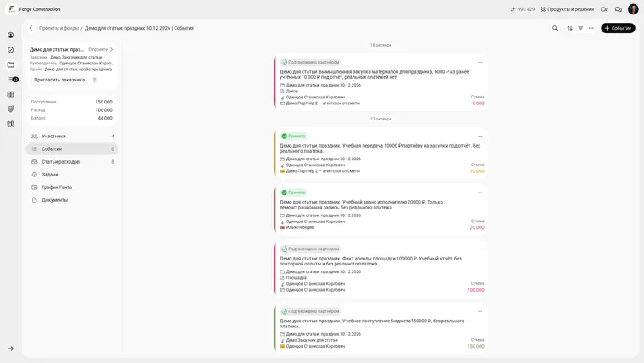Click Подтверждено партнёром status on 150 000 event
This screenshot has height=363, width=644.
(310, 311)
